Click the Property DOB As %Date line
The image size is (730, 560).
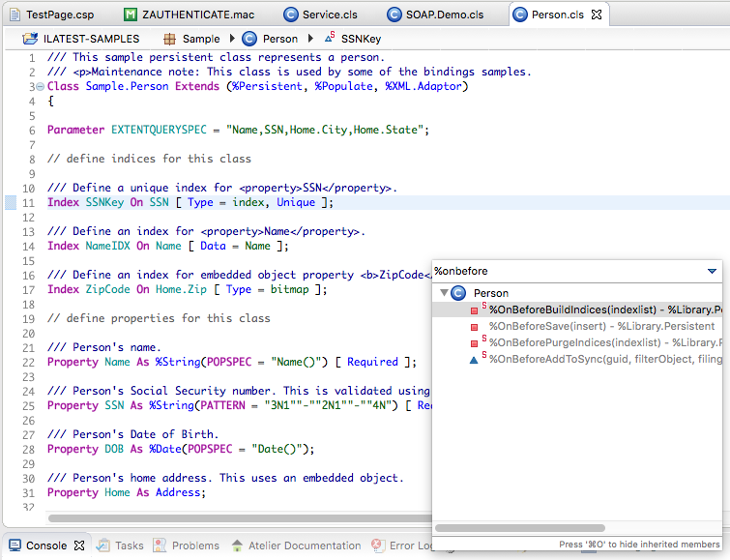click(x=181, y=449)
